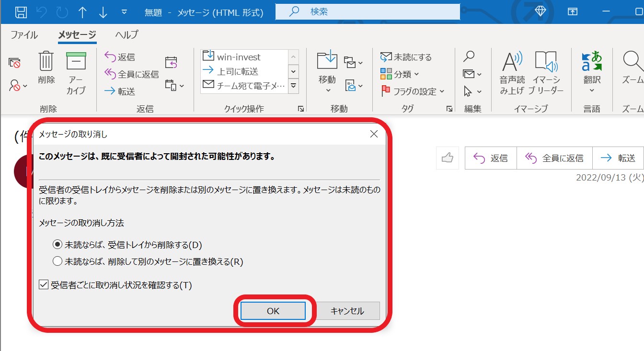
Task: Switch to the ファイル tab
Action: pyautogui.click(x=24, y=34)
